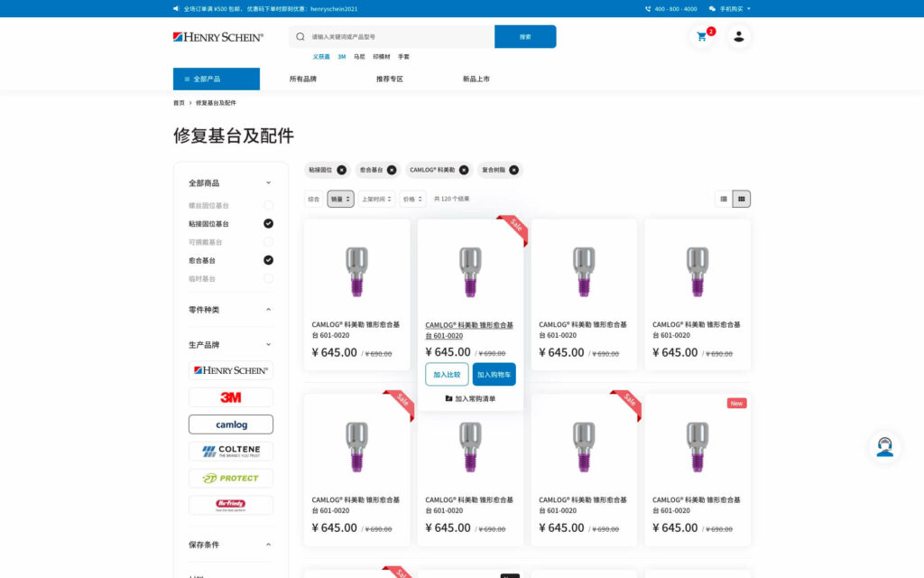924x578 pixels.
Task: Click the Henry Schein header logo
Action: 218,36
